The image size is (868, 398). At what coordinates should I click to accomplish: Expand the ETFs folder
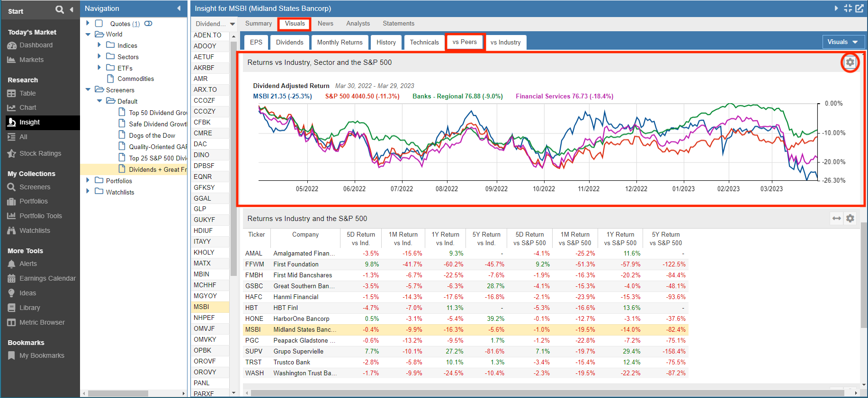[x=99, y=67]
